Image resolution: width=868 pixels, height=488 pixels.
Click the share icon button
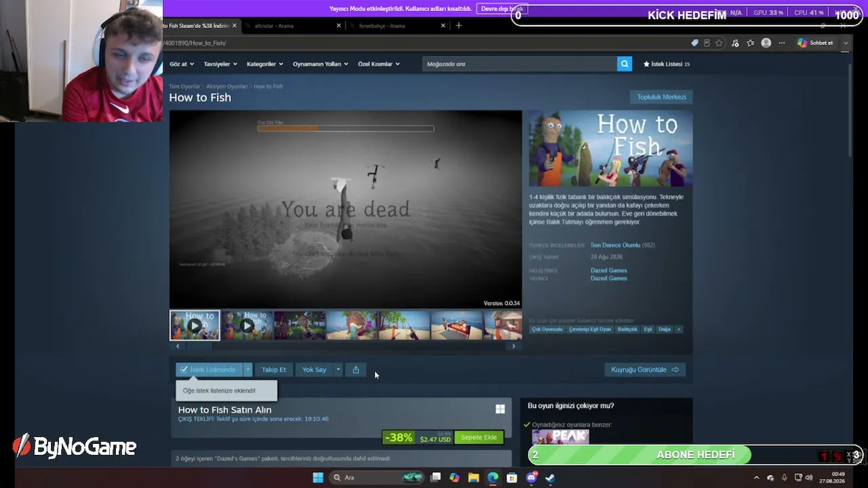(x=356, y=369)
